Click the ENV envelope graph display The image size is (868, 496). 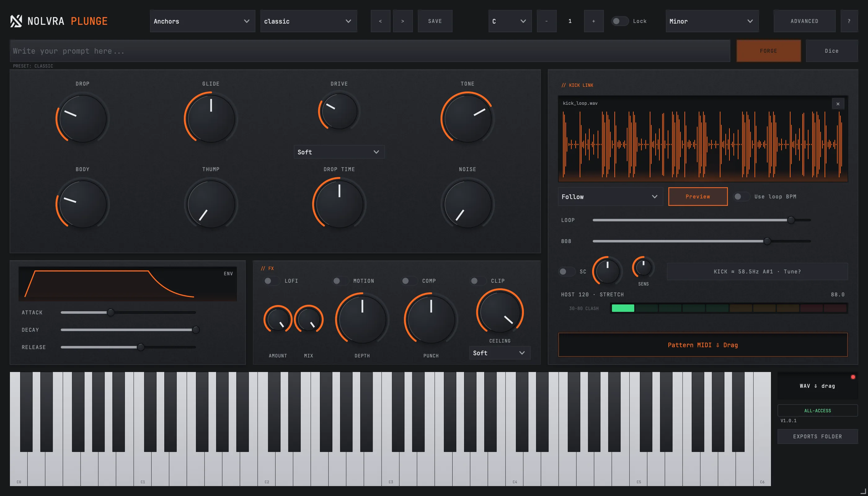click(128, 284)
